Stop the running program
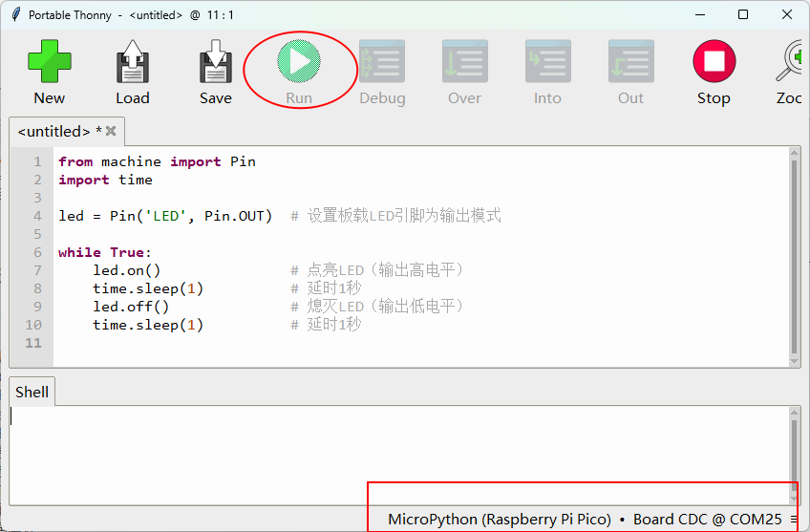Screen dimensions: 810x532 (714, 61)
